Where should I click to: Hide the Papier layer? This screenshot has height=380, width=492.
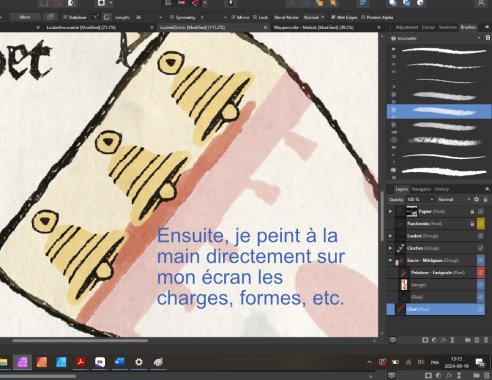(481, 211)
